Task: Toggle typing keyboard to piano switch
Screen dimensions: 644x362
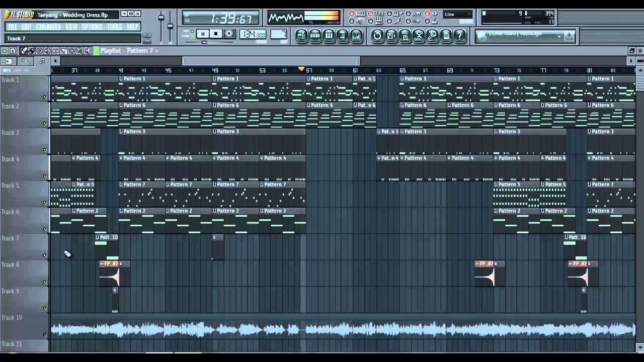Action: [x=352, y=14]
